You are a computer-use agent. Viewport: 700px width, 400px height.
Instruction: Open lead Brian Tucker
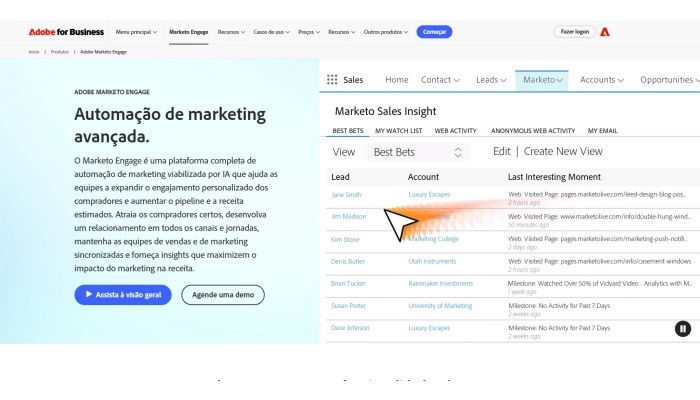pos(348,283)
